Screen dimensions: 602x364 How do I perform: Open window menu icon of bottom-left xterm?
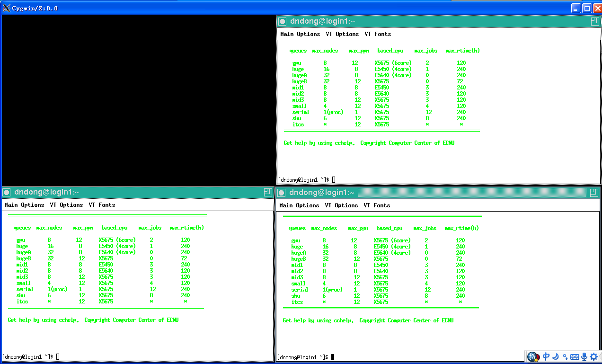7,192
